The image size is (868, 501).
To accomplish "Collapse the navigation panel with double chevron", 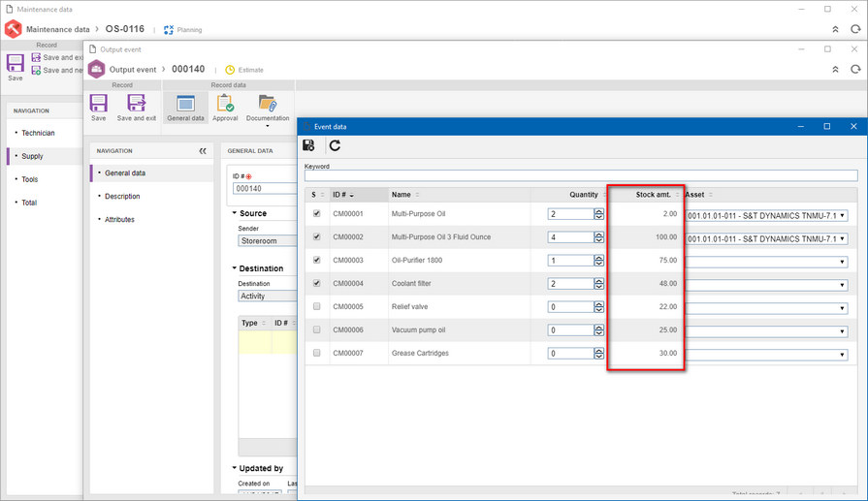I will pos(203,151).
